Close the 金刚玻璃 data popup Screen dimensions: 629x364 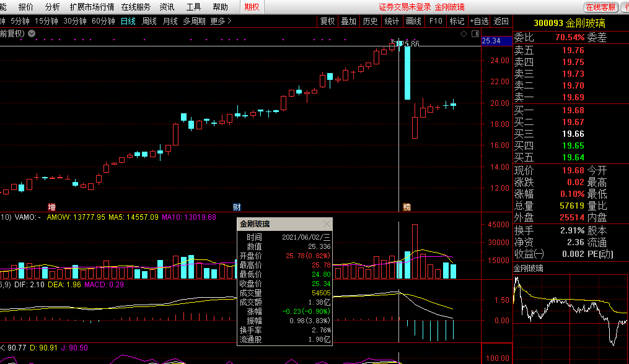[327, 223]
